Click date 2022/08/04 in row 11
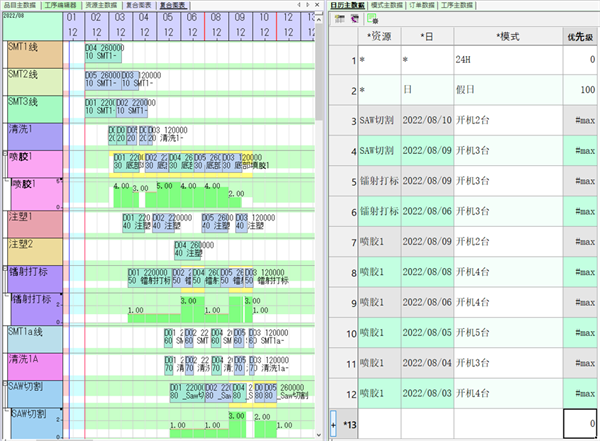The height and width of the screenshot is (441, 600). [x=427, y=363]
